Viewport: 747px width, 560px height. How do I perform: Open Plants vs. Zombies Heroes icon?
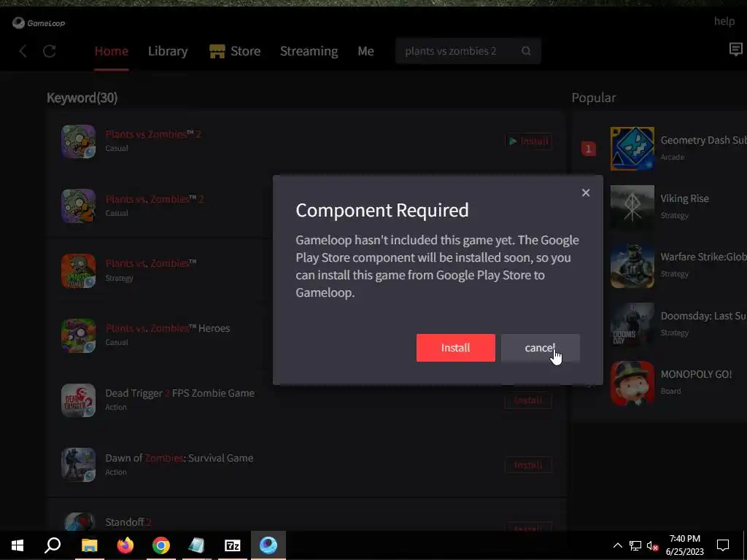coord(78,335)
